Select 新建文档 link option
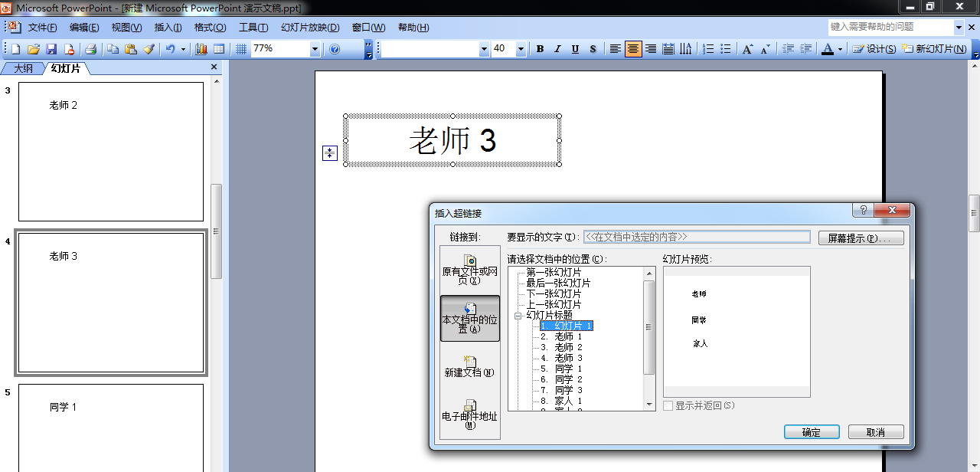The height and width of the screenshot is (472, 980). coord(470,365)
